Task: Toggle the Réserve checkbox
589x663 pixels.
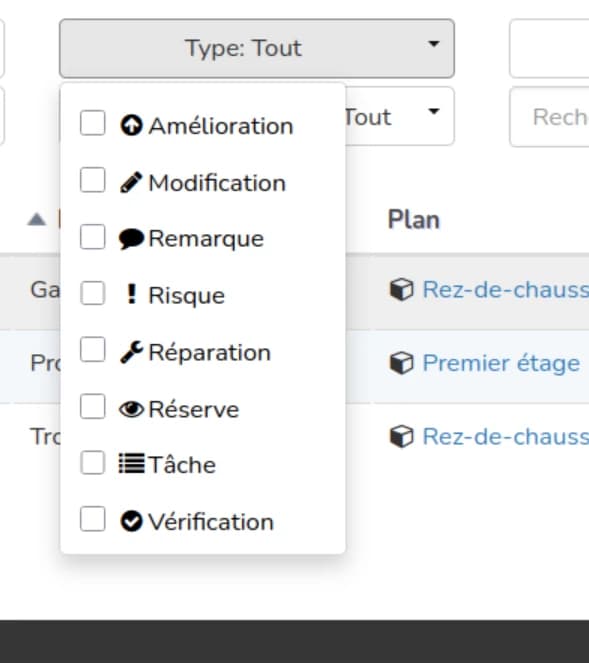Action: pos(93,406)
